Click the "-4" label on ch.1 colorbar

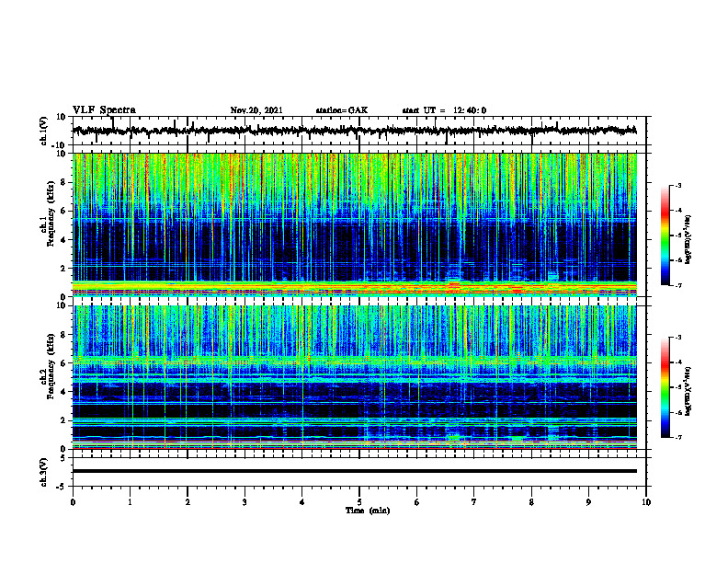tap(677, 210)
